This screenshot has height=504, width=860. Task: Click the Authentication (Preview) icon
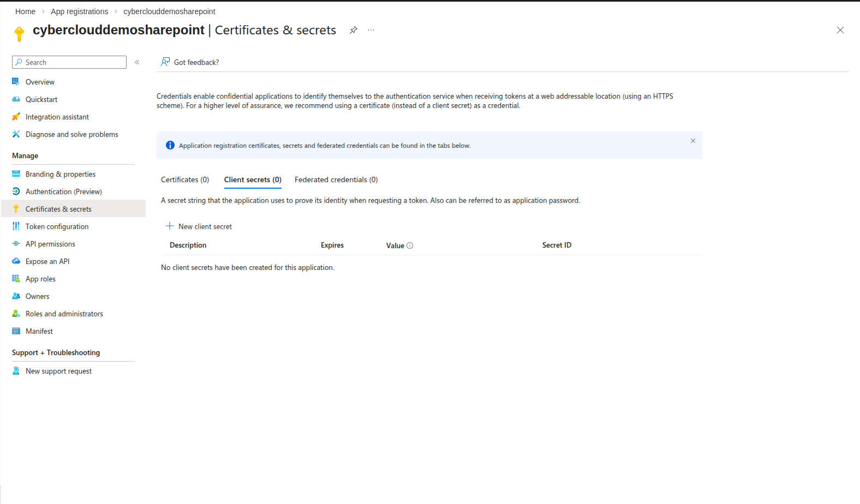coord(16,191)
